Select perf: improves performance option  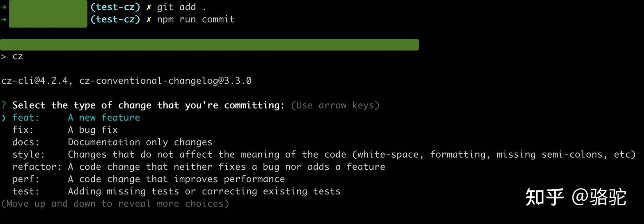pos(148,179)
